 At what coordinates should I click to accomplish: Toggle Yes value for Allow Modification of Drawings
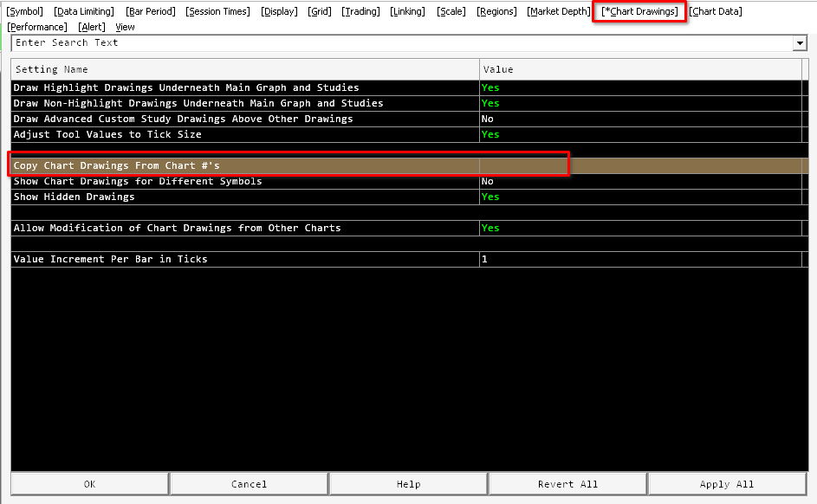(x=640, y=228)
